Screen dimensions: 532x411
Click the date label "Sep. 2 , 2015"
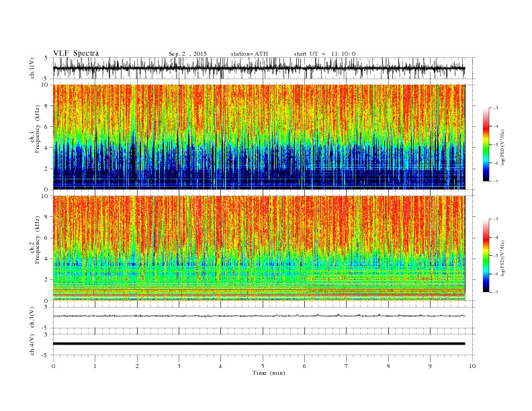pos(187,54)
